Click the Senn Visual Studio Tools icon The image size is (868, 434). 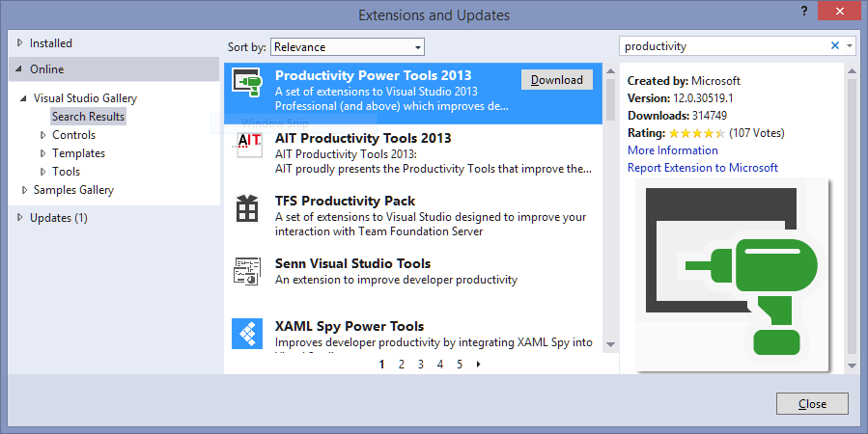coord(247,271)
